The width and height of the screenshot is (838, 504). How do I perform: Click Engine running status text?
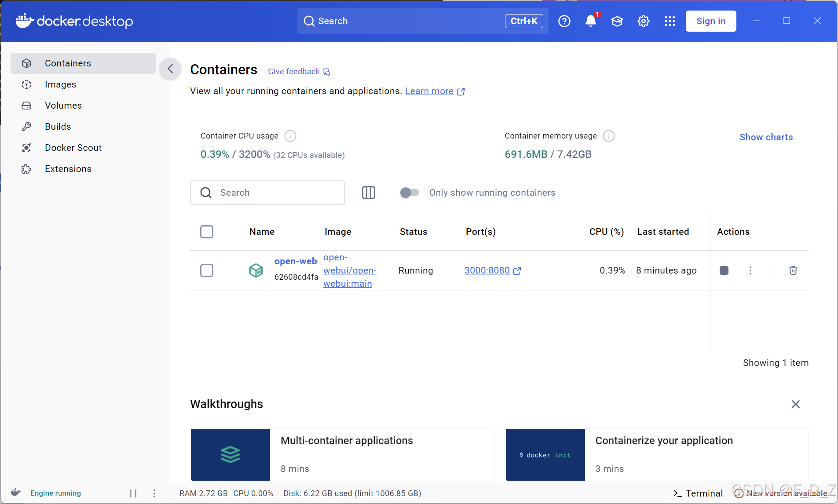tap(55, 493)
